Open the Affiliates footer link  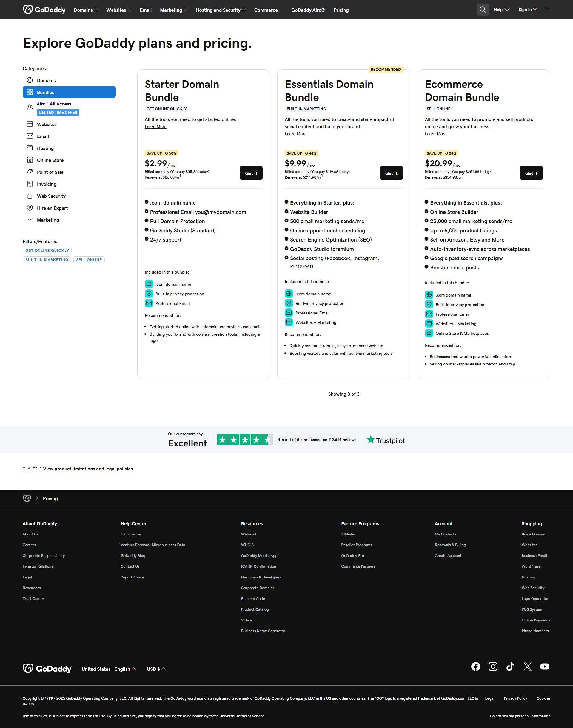[348, 534]
